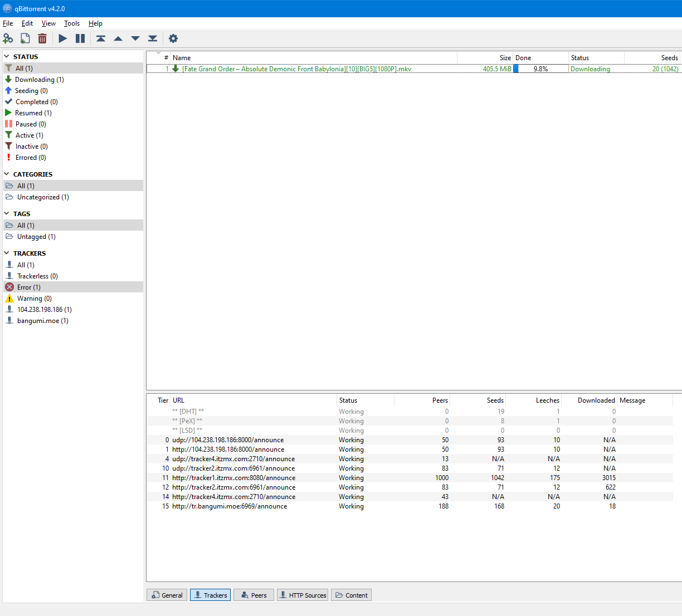Select the Downloading status filter
This screenshot has height=616, width=682.
click(39, 79)
